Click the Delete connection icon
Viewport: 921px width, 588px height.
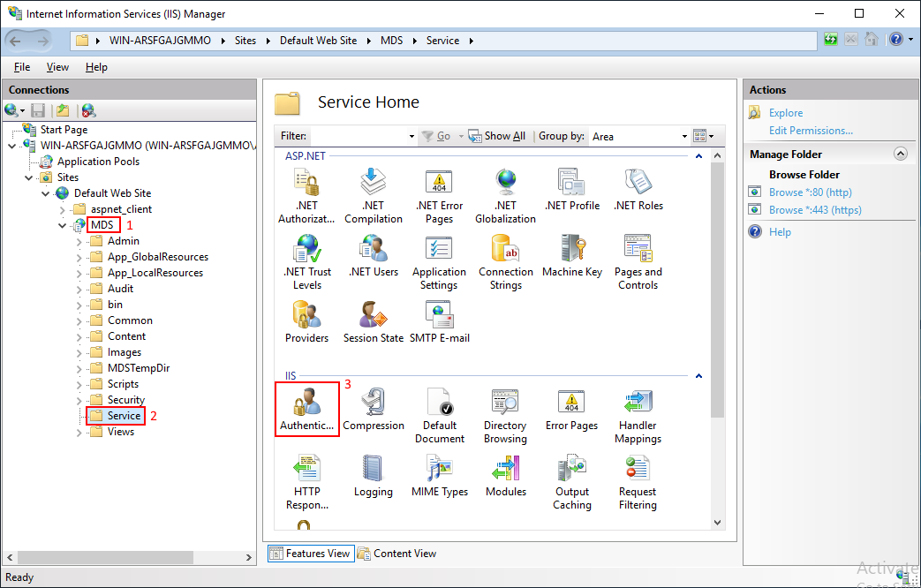88,110
